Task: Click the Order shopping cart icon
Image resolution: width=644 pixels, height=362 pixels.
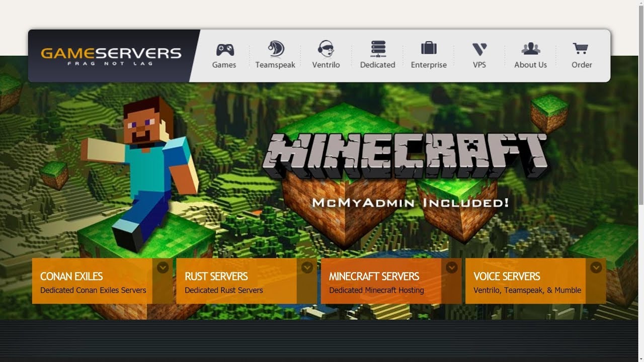Action: [x=581, y=49]
